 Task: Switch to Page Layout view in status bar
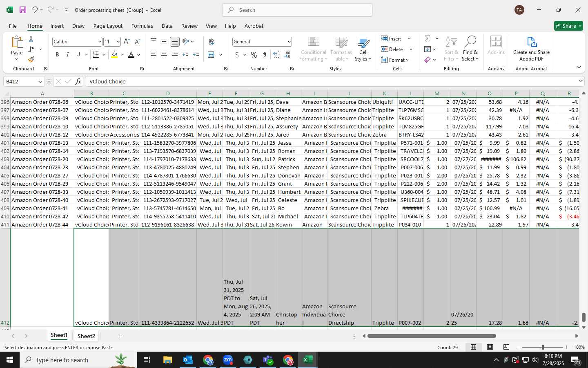click(490, 347)
